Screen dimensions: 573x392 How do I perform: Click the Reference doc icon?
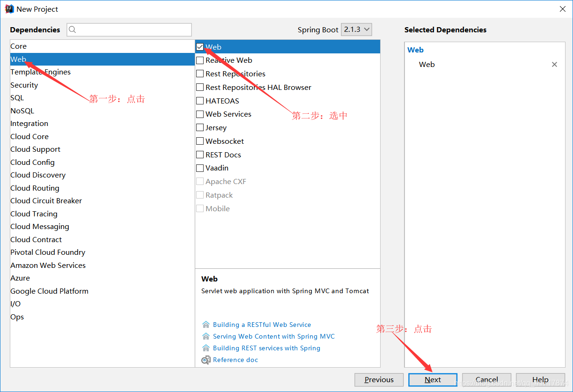coord(206,360)
